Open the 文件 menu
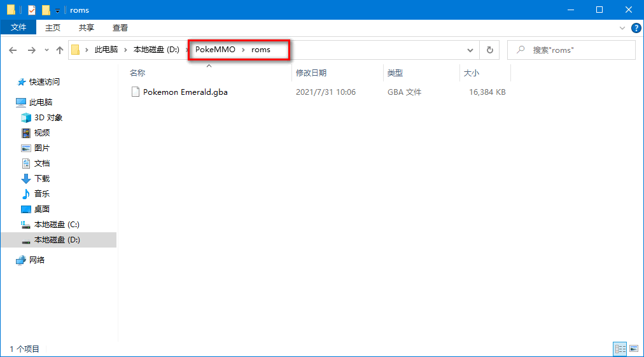 [18, 27]
